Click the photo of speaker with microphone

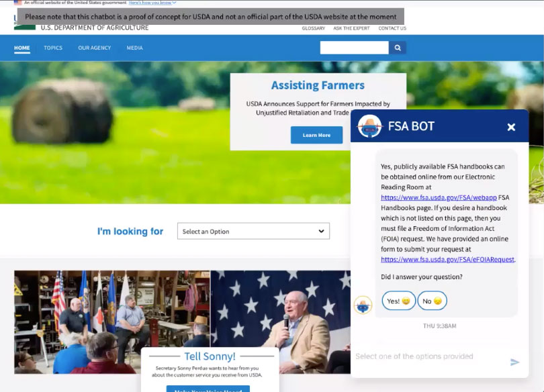(x=280, y=322)
